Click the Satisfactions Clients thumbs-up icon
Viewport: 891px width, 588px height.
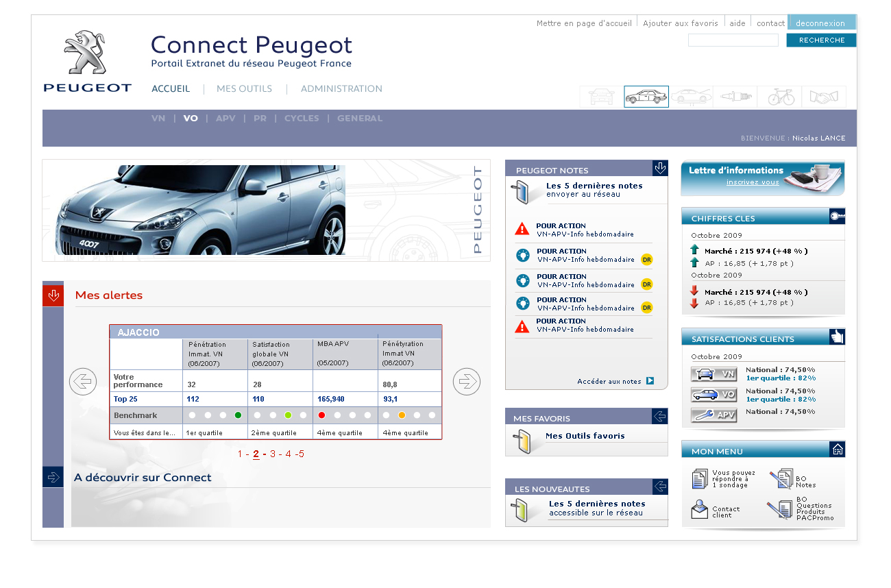837,336
